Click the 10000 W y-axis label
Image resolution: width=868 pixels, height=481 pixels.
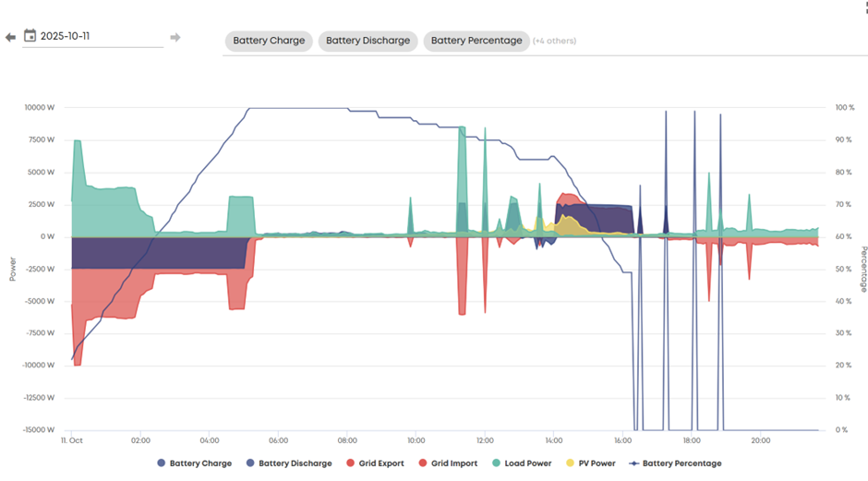40,107
